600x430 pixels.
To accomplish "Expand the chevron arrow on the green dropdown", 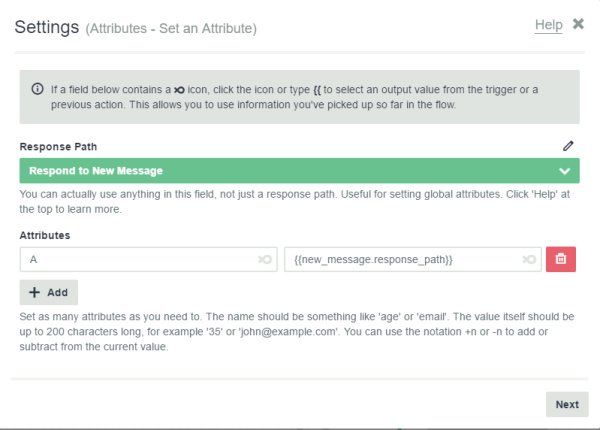I will coord(564,171).
